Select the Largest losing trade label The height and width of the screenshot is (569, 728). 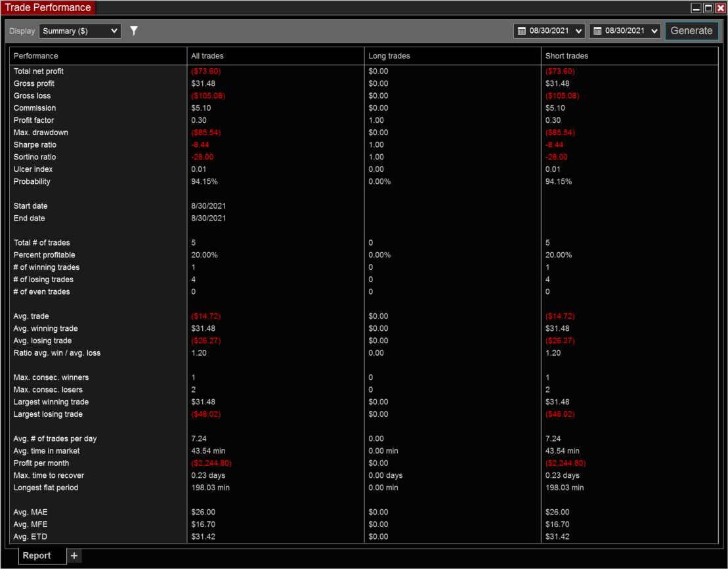tap(48, 414)
